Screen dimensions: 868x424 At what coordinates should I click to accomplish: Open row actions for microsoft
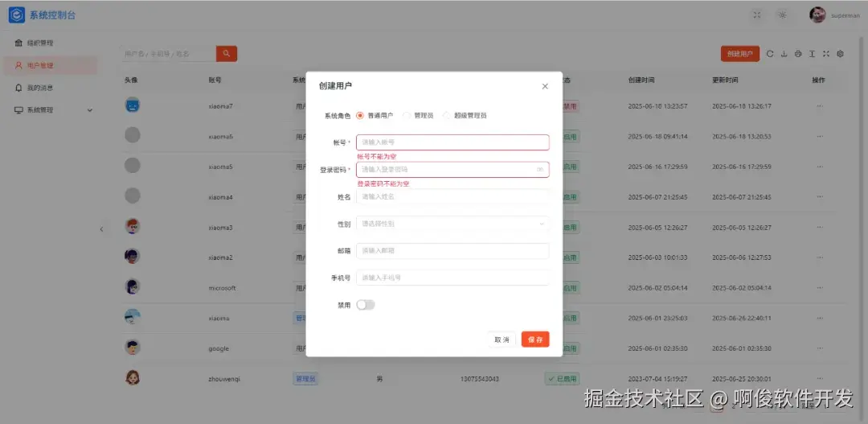tap(820, 288)
